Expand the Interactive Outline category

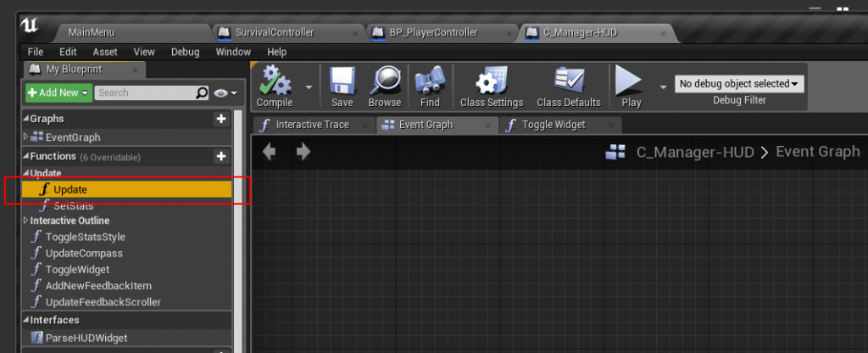(25, 221)
